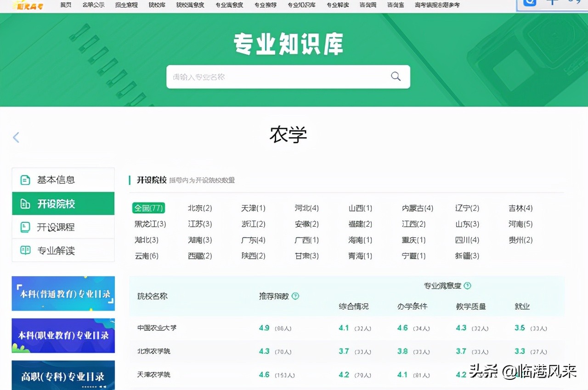Screen dimensions: 588x390
Task: Select the 全国(77) region filter
Action: (148, 208)
